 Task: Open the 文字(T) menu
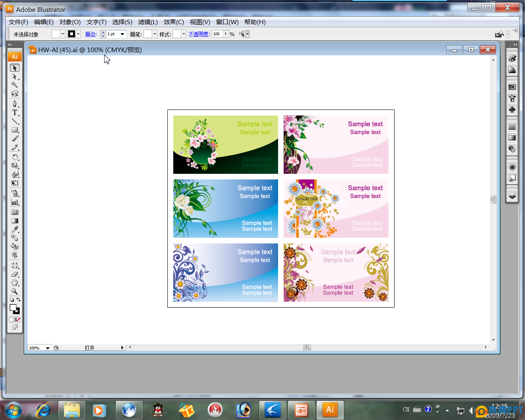click(96, 22)
